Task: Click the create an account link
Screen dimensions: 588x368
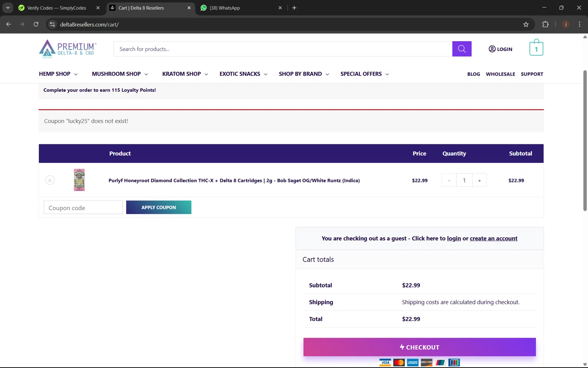Action: (494, 239)
